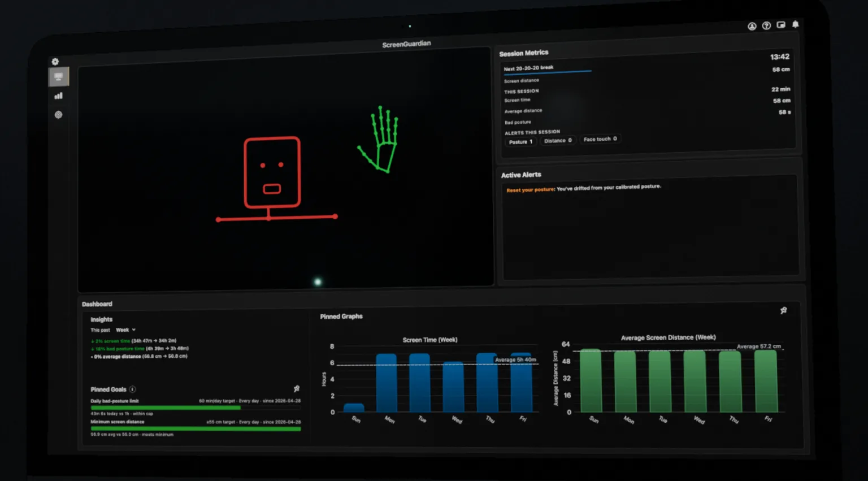The image size is (868, 481).
Task: Click the 2% screen time insight line
Action: pos(133,341)
